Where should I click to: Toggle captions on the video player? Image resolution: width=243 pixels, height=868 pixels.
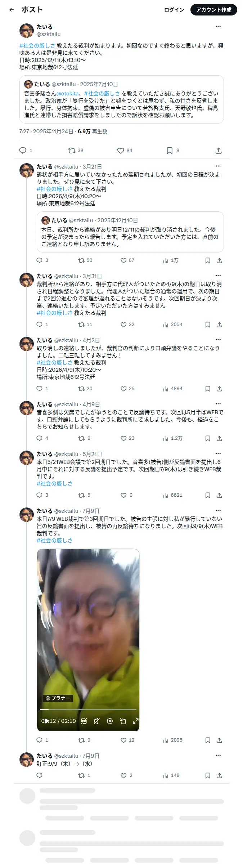point(84,721)
